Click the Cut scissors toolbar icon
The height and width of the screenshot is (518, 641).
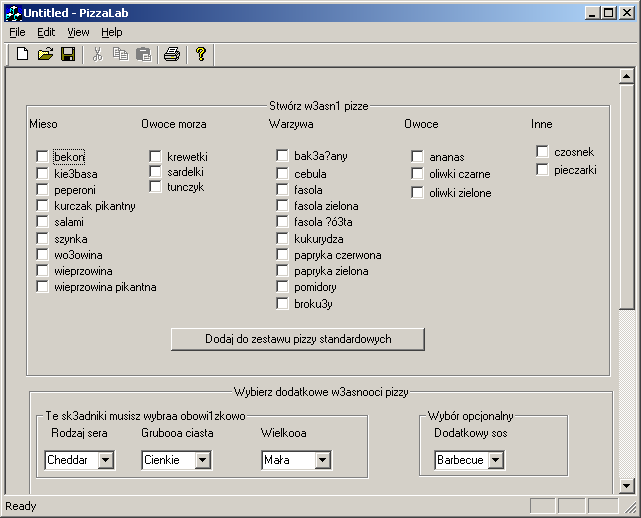97,54
